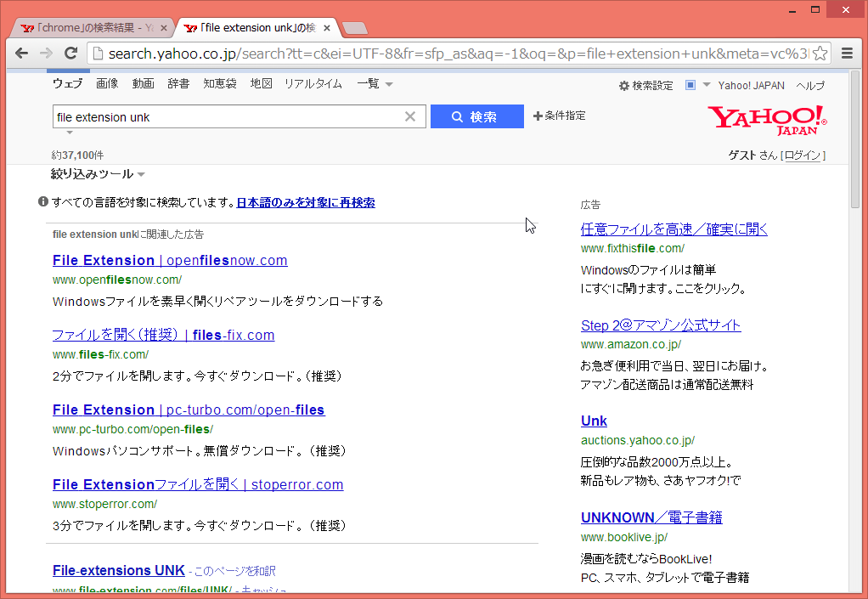
Task: Go back to the previous page
Action: 21,54
